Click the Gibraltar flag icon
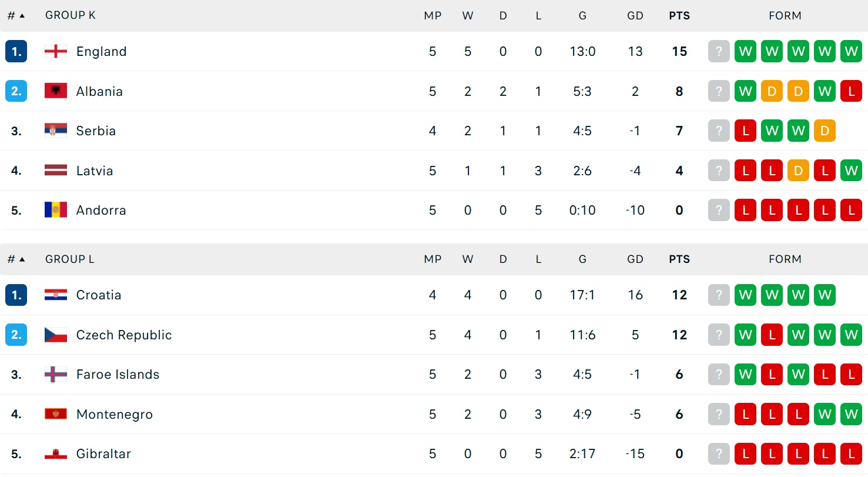This screenshot has width=868, height=477. tap(56, 453)
